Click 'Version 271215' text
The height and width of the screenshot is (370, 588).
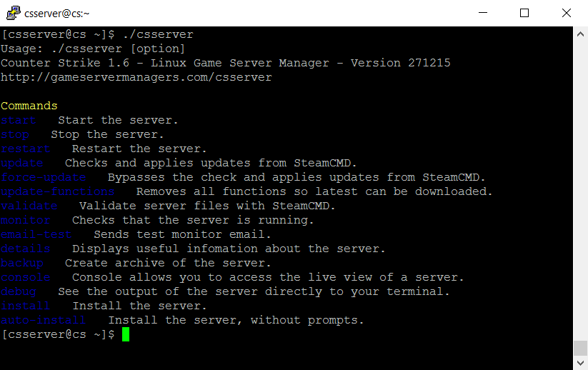pos(401,63)
